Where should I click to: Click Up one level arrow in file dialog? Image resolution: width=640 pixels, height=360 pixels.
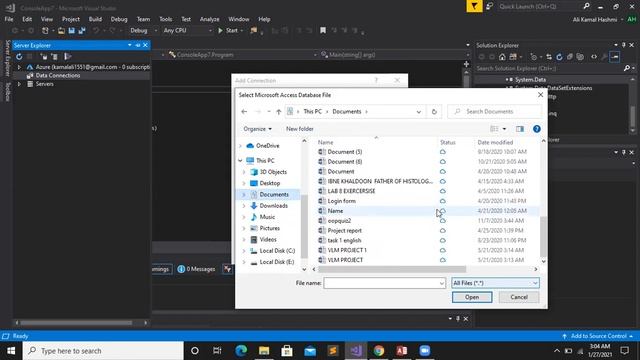coord(278,111)
